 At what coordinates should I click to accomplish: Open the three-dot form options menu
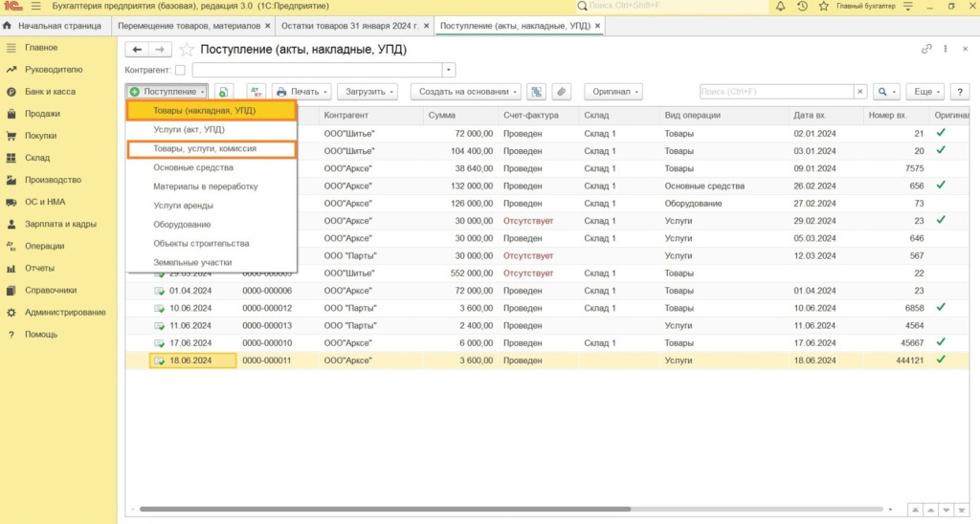(946, 49)
